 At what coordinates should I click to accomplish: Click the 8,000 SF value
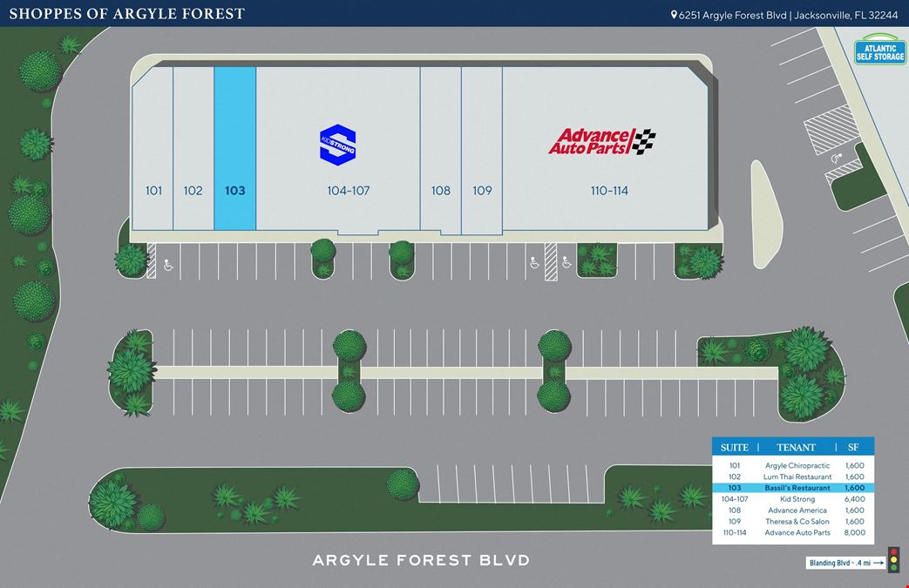[x=854, y=532]
